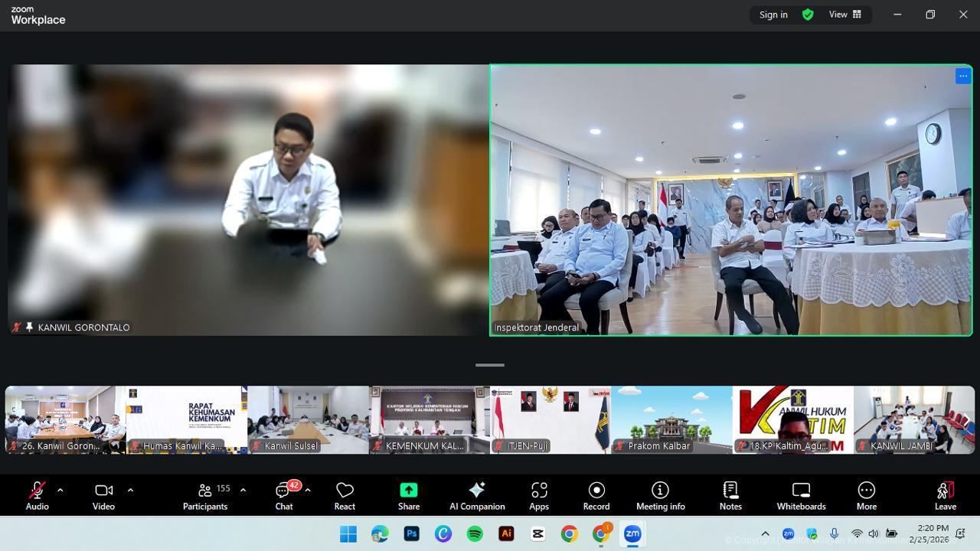Expand video options arrow

(130, 490)
